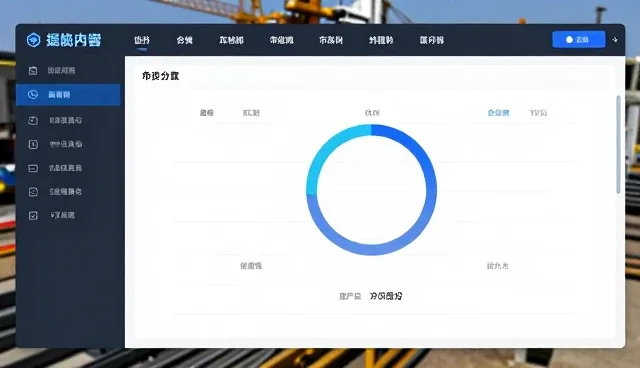This screenshot has height=368, width=640.
Task: Select the blue highlighted filter above the chart
Action: [498, 113]
